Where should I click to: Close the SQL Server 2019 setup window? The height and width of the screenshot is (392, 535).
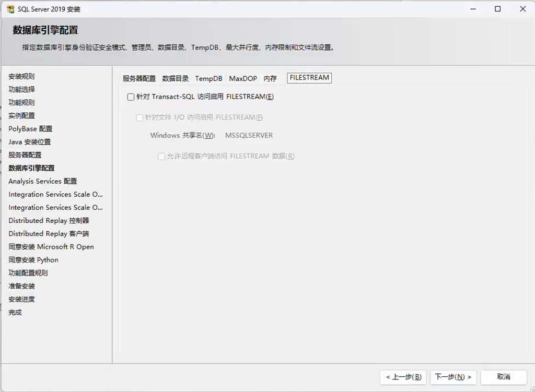click(x=522, y=9)
